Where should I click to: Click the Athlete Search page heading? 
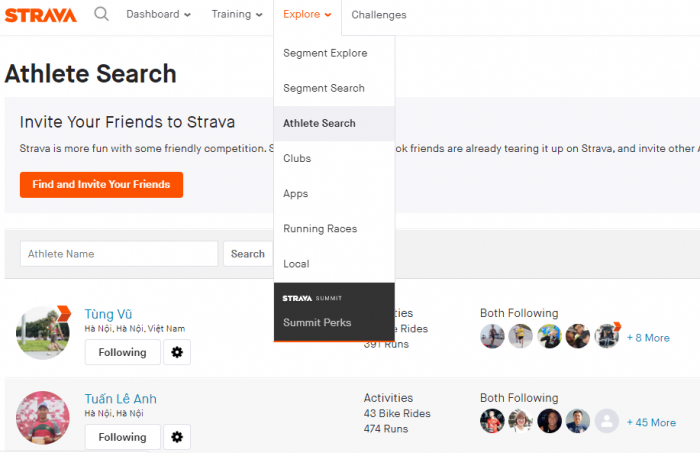91,74
